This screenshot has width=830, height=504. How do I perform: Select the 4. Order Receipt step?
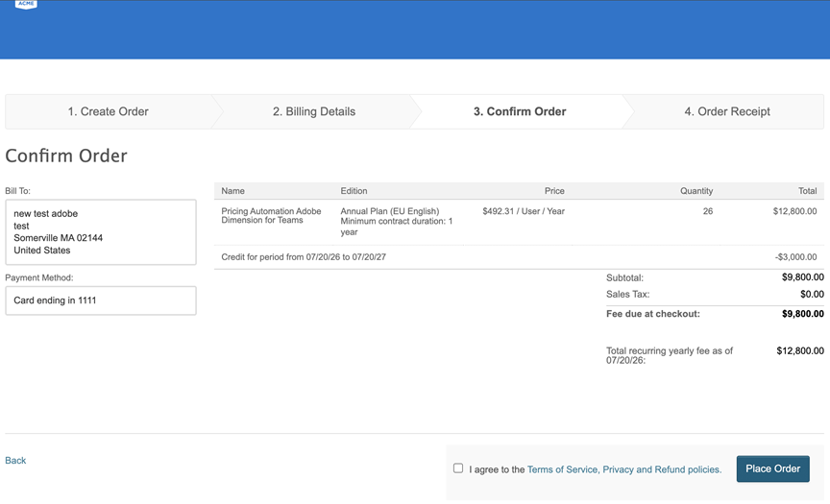[727, 111]
